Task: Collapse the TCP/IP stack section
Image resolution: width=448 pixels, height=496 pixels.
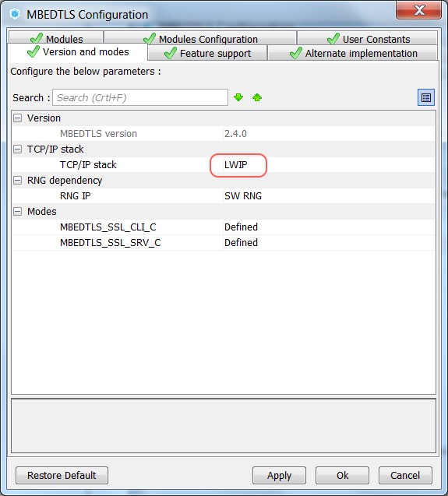Action: click(18, 149)
